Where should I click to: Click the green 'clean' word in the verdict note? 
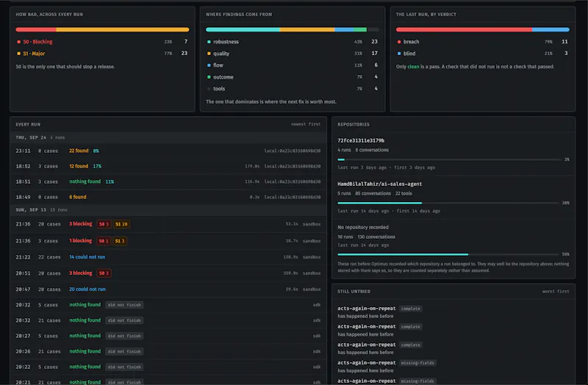click(x=413, y=66)
